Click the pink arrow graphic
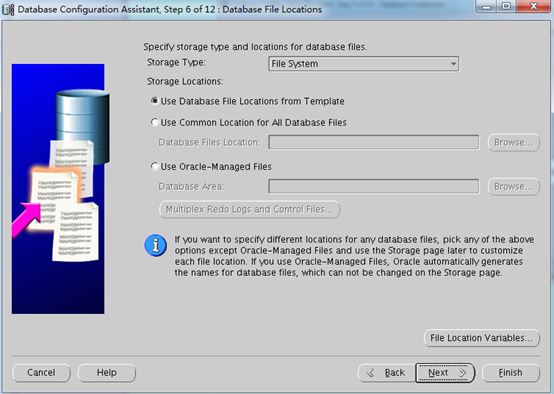Viewport: 554px width, 394px height. click(x=27, y=219)
